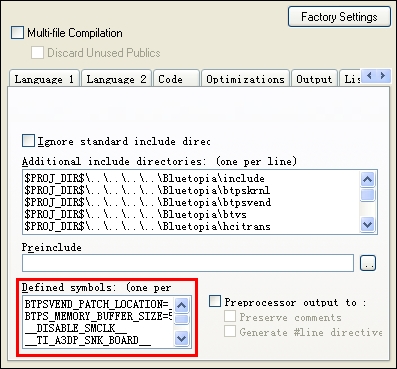Open the Language 2 tab
Viewport: 397px width, 369px height.
point(116,79)
